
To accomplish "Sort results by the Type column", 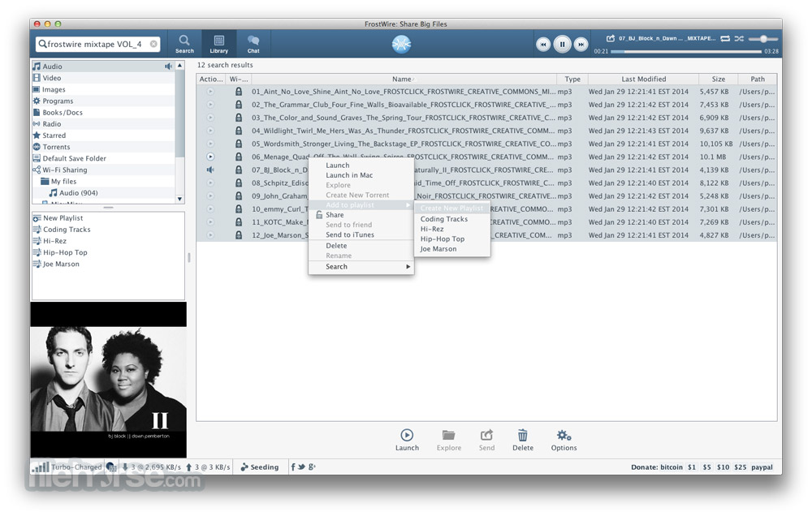I will pyautogui.click(x=572, y=79).
